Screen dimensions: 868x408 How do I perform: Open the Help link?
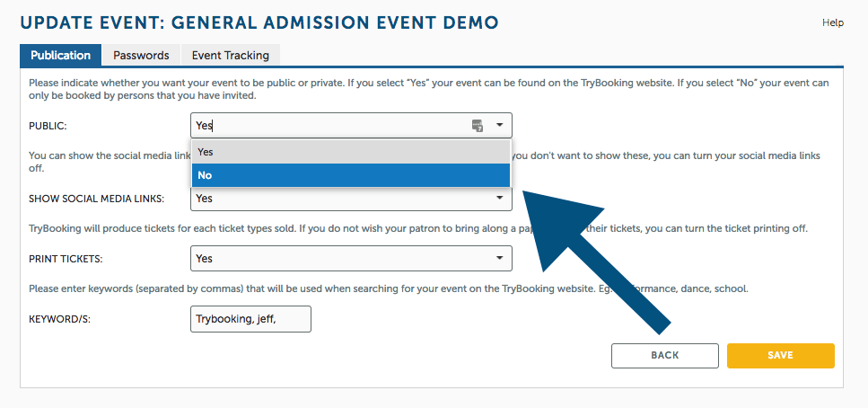pos(833,22)
